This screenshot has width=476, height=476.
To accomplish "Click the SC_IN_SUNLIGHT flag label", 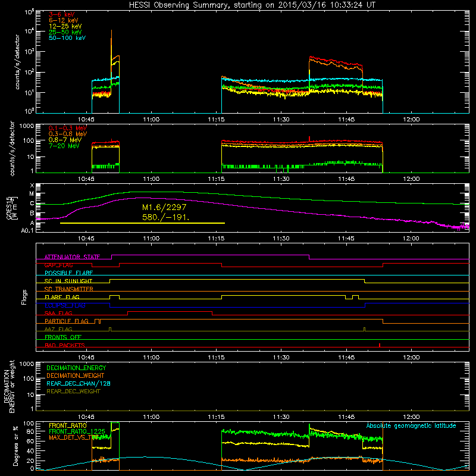I will (x=68, y=281).
